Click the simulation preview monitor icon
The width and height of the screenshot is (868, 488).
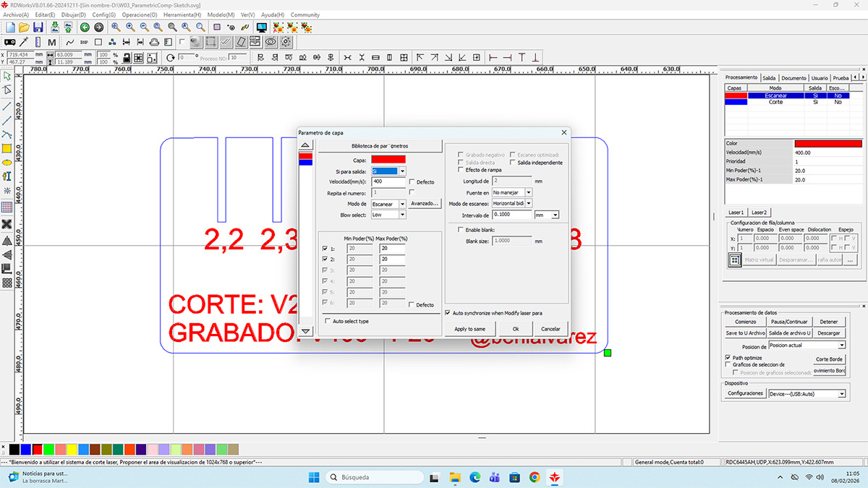[x=260, y=27]
